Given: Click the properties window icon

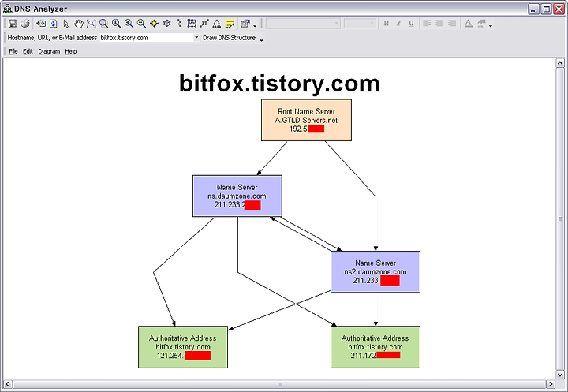Looking at the screenshot, I should [245, 24].
